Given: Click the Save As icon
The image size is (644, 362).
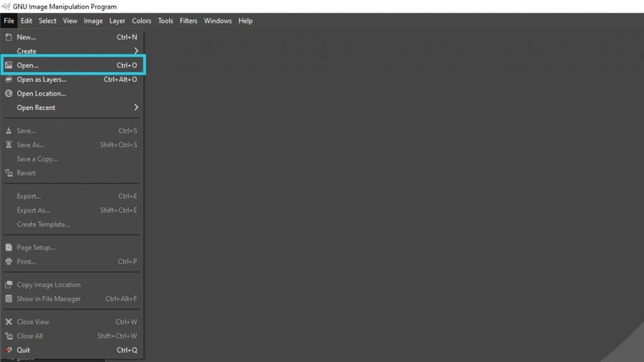Looking at the screenshot, I should (x=9, y=145).
